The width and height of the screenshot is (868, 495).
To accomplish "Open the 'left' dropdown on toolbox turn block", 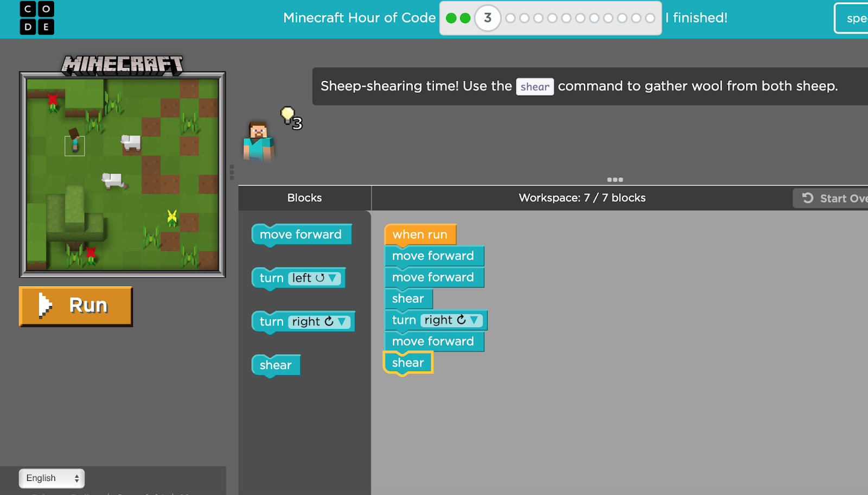I will pyautogui.click(x=315, y=278).
